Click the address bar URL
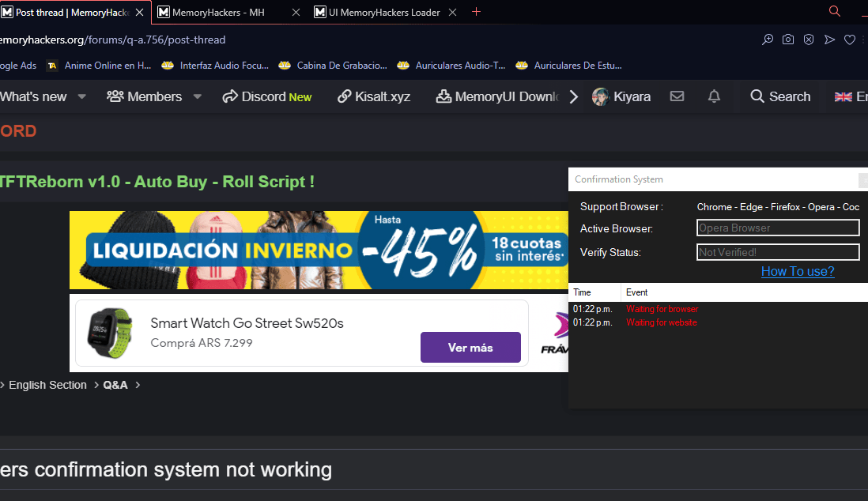 (x=113, y=40)
